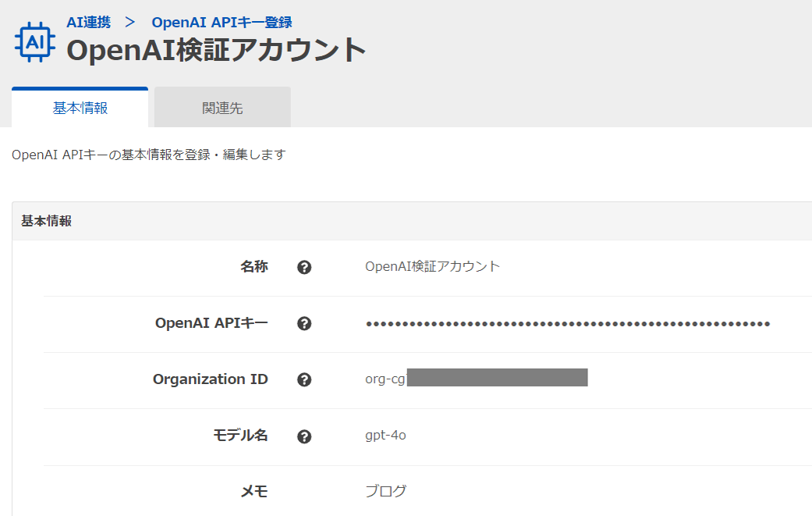
Task: Open OpenAI APIキー登録 breadcrumb link
Action: (x=222, y=23)
